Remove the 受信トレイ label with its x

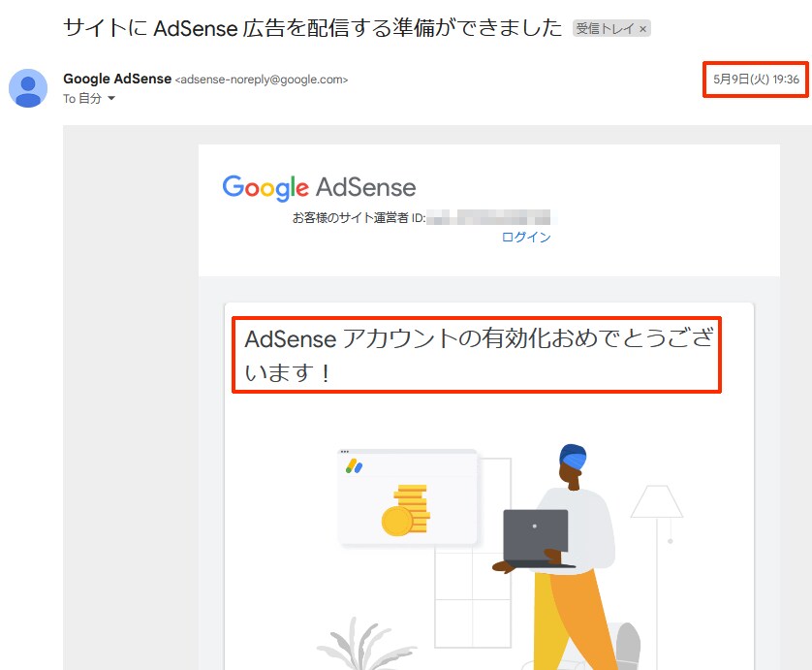coord(642,29)
